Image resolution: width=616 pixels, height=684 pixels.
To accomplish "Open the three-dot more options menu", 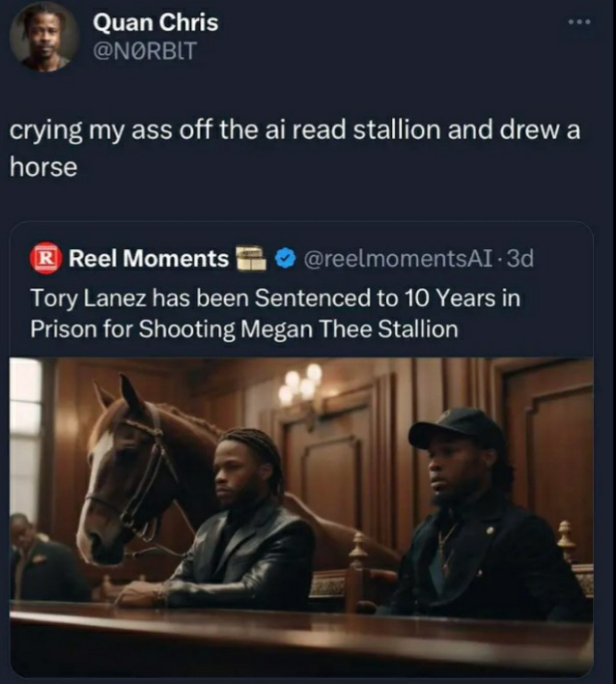I will (580, 21).
